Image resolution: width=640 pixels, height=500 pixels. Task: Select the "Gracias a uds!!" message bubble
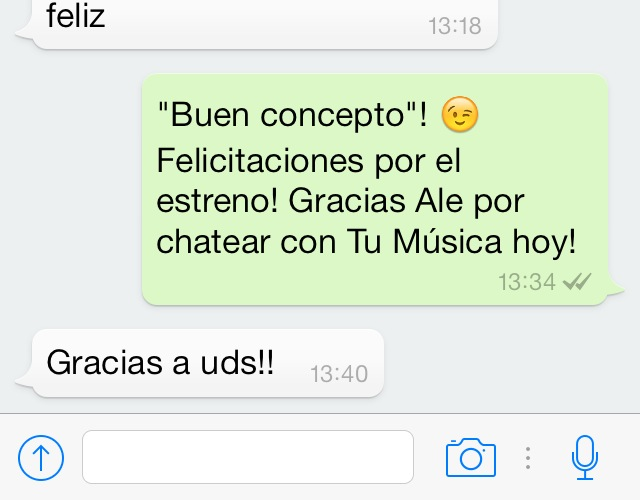(200, 363)
